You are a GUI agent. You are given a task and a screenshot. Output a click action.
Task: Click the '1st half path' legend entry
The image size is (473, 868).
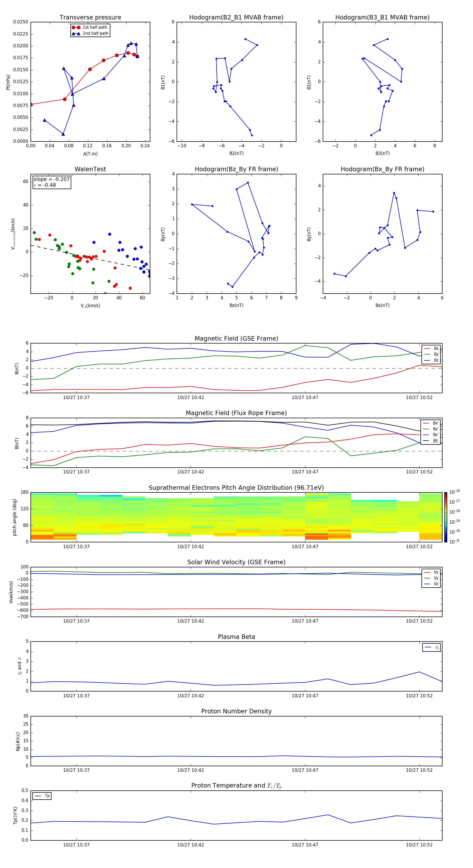(x=90, y=27)
